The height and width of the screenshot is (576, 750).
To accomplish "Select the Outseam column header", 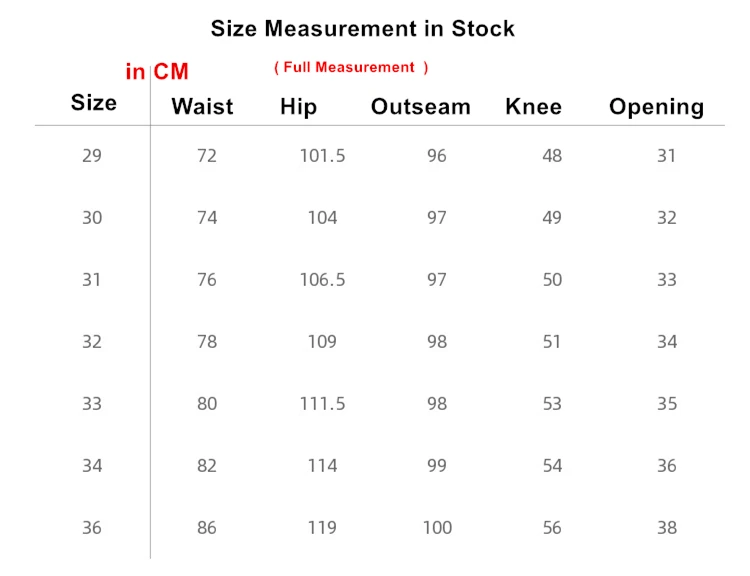I will (420, 107).
